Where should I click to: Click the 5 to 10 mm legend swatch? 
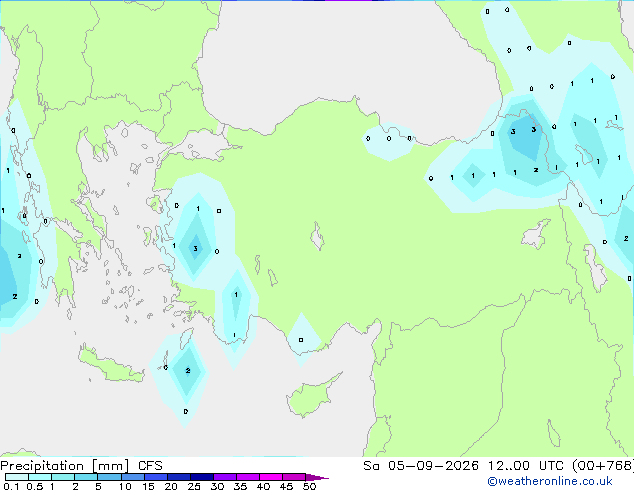pos(109,477)
